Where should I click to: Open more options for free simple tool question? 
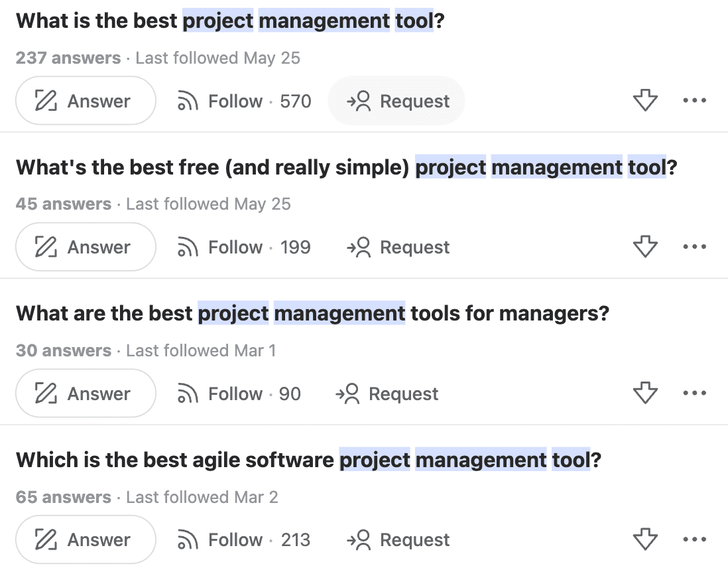695,247
